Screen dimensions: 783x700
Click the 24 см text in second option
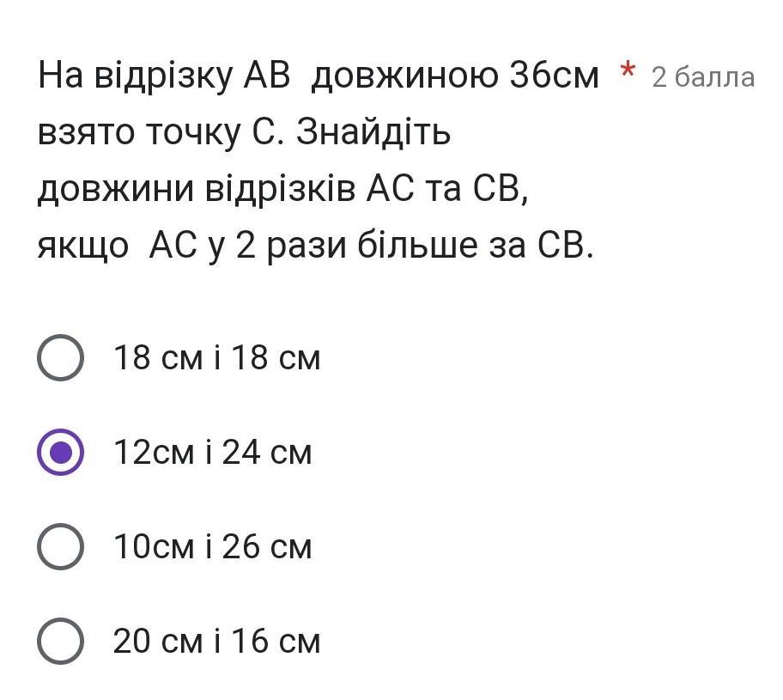pos(267,452)
